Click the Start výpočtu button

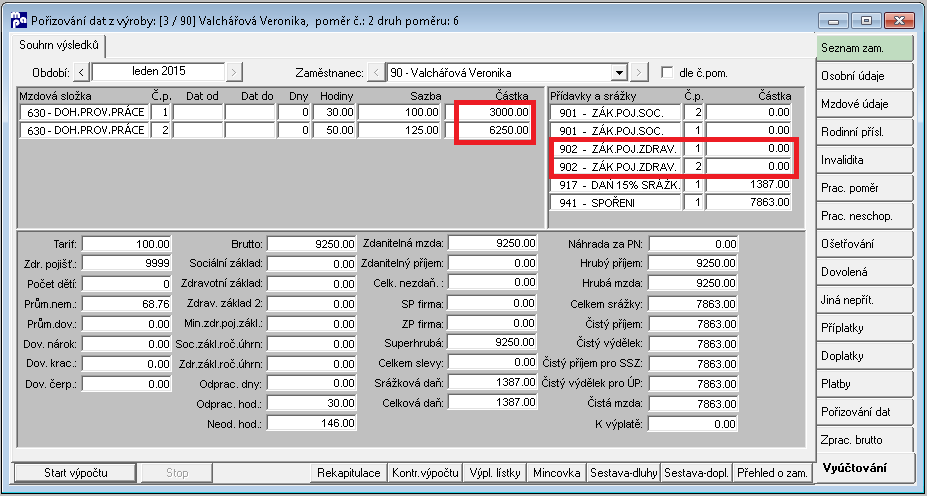click(75, 473)
